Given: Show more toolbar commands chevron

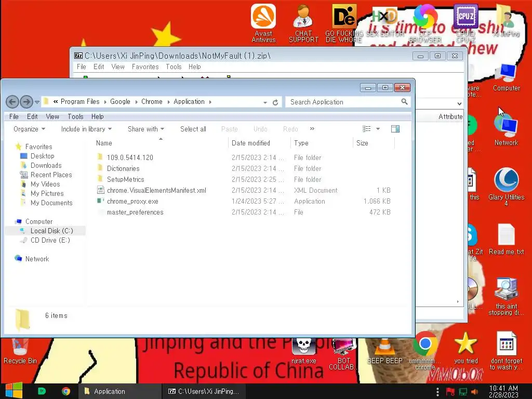Looking at the screenshot, I should pos(312,129).
